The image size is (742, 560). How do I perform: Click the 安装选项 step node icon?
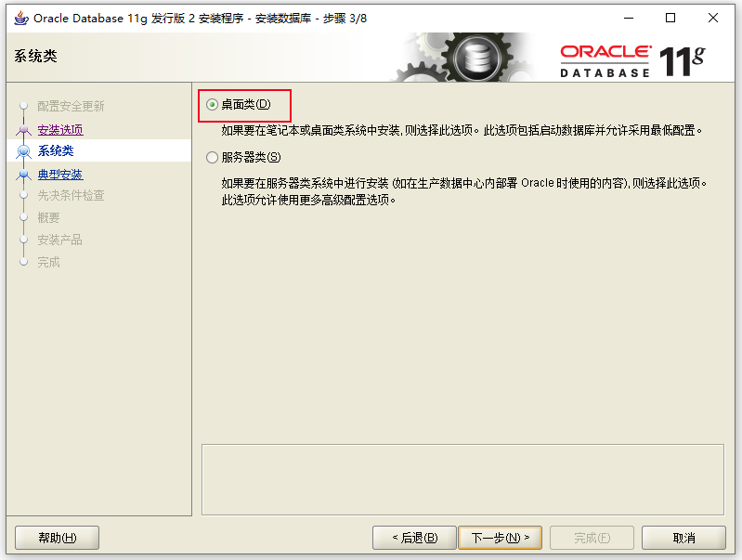coord(23,129)
